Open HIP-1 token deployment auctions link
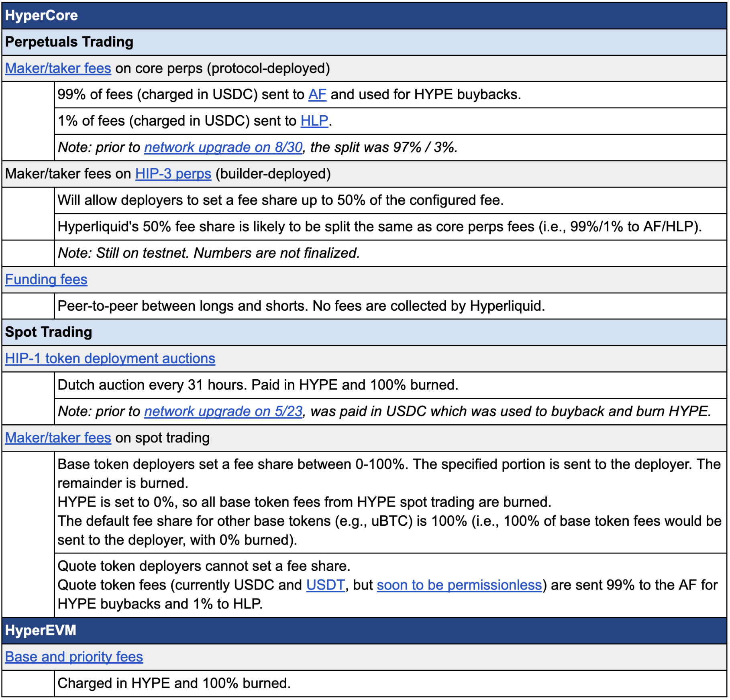Viewport: 730px width, 700px height. 110,358
